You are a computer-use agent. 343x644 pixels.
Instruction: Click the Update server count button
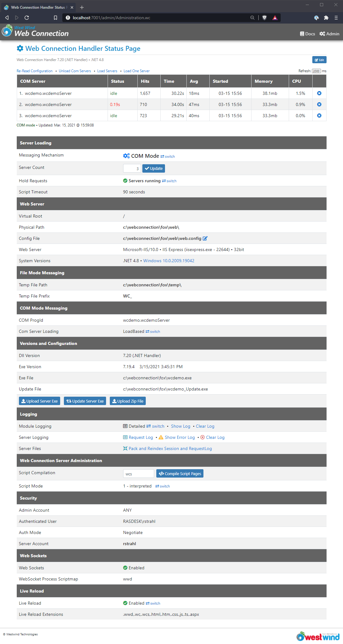click(154, 168)
